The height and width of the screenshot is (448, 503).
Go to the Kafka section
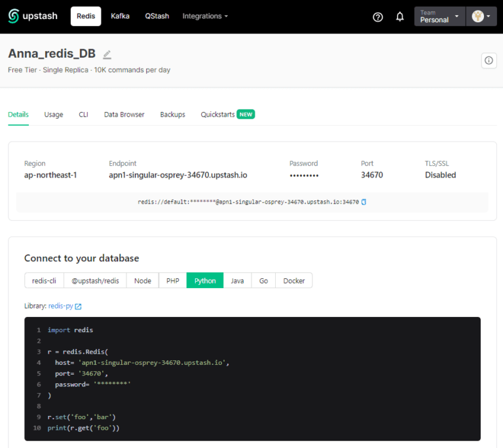tap(120, 16)
